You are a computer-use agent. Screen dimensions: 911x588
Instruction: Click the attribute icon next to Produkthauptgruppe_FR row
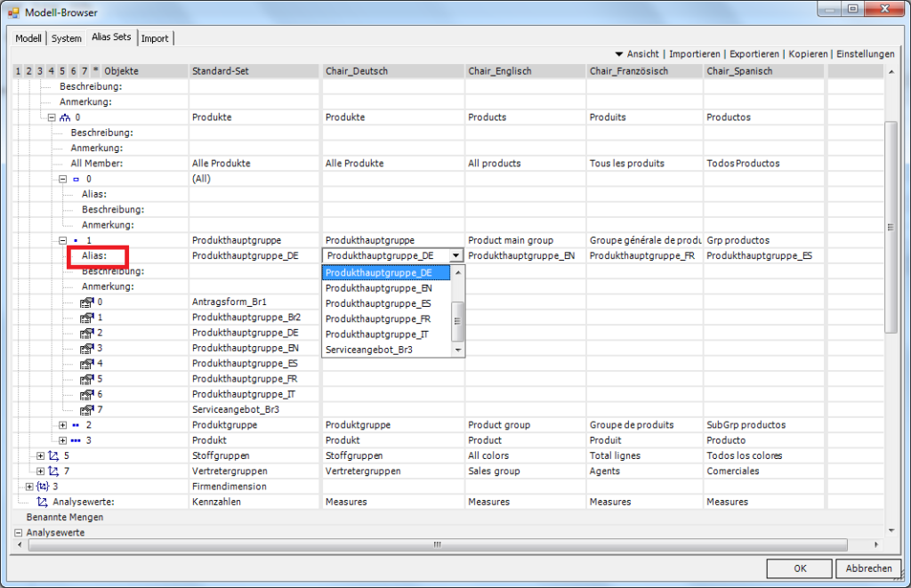pyautogui.click(x=85, y=379)
